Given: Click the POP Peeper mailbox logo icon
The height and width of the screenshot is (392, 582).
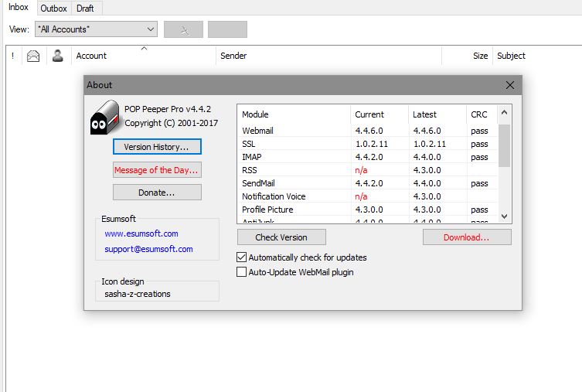Looking at the screenshot, I should (104, 118).
